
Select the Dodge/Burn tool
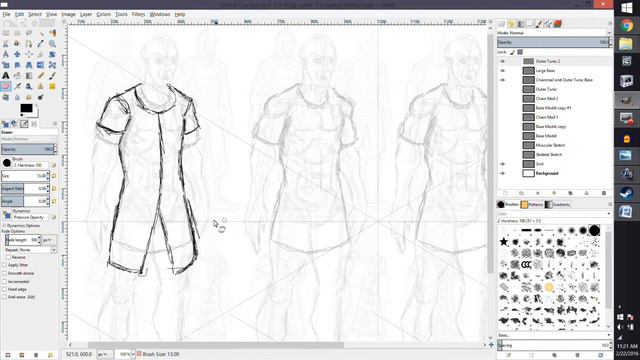pyautogui.click(x=41, y=97)
